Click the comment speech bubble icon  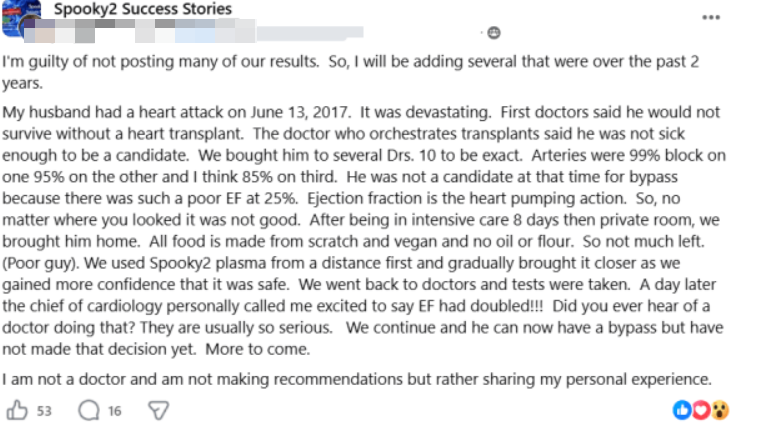89,411
